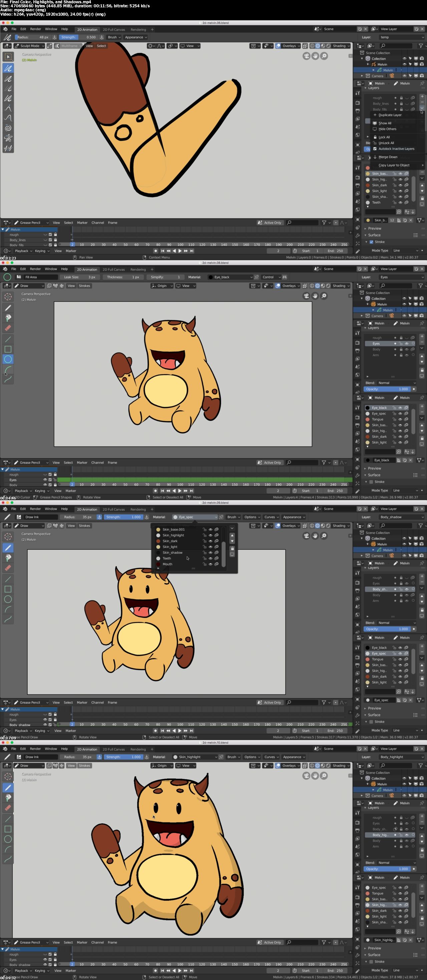Select the Pinch sculpt brush in sculpt toolbar

(x=8, y=138)
